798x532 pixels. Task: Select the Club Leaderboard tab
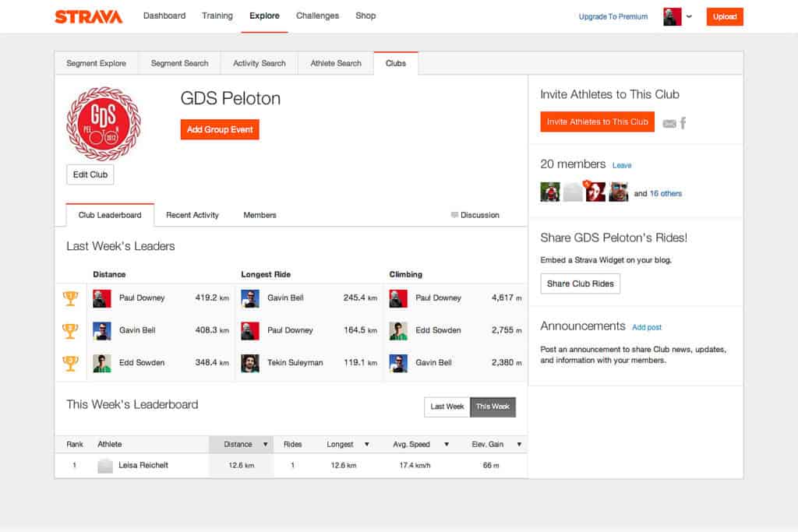(110, 215)
